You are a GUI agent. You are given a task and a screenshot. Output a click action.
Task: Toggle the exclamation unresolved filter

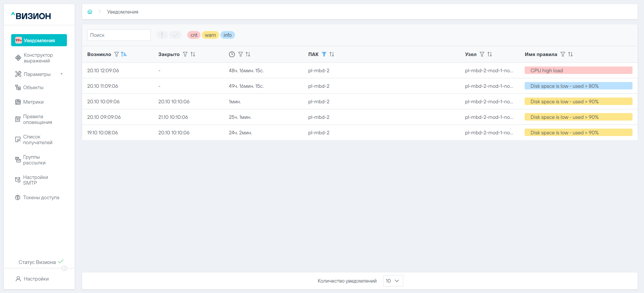coord(162,35)
